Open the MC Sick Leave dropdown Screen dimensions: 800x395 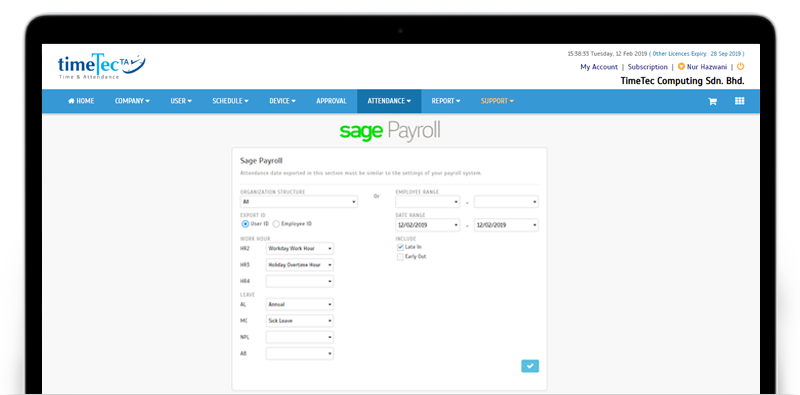click(300, 321)
